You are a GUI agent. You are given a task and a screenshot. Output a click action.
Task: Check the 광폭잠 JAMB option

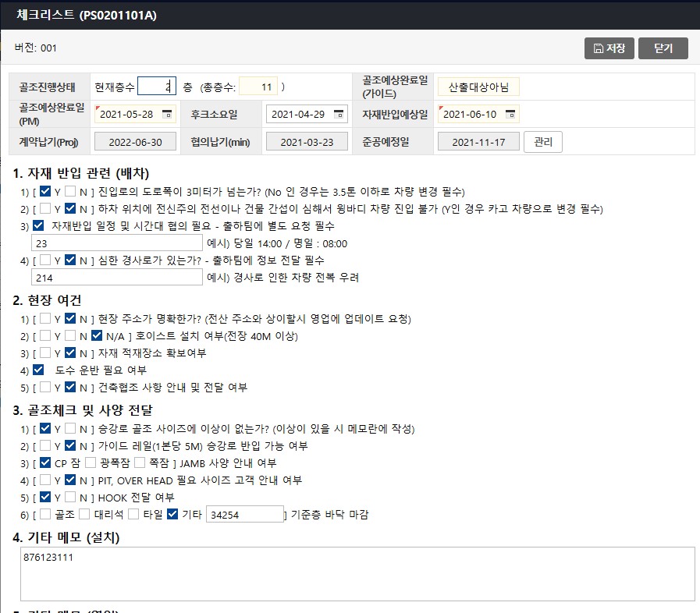click(x=91, y=462)
